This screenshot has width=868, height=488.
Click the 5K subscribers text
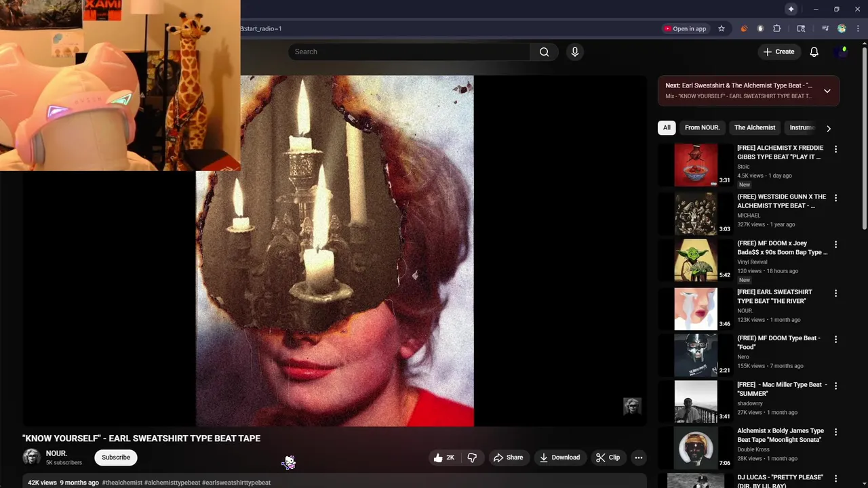(x=64, y=463)
